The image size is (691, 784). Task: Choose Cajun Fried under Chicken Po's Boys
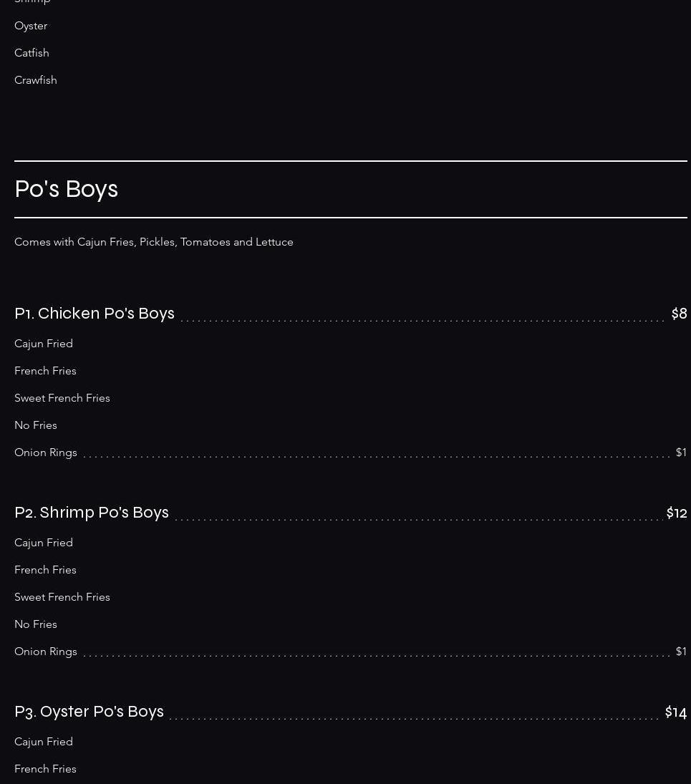coord(44,344)
